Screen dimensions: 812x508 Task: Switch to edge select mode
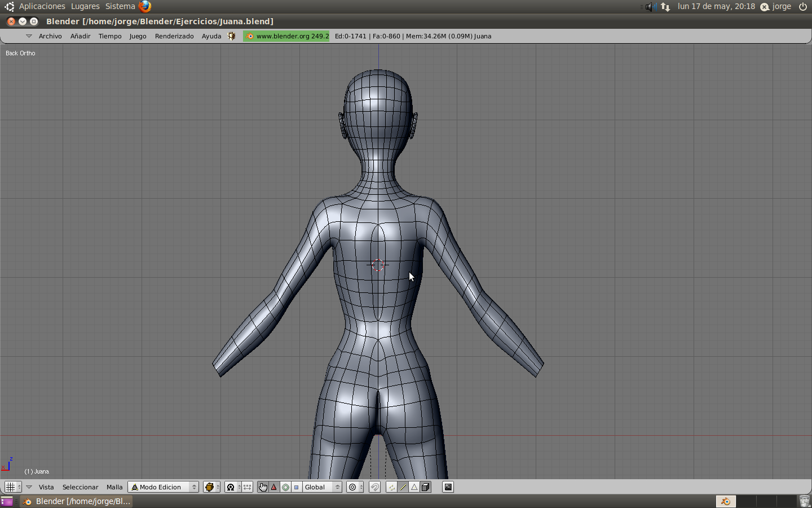point(403,487)
